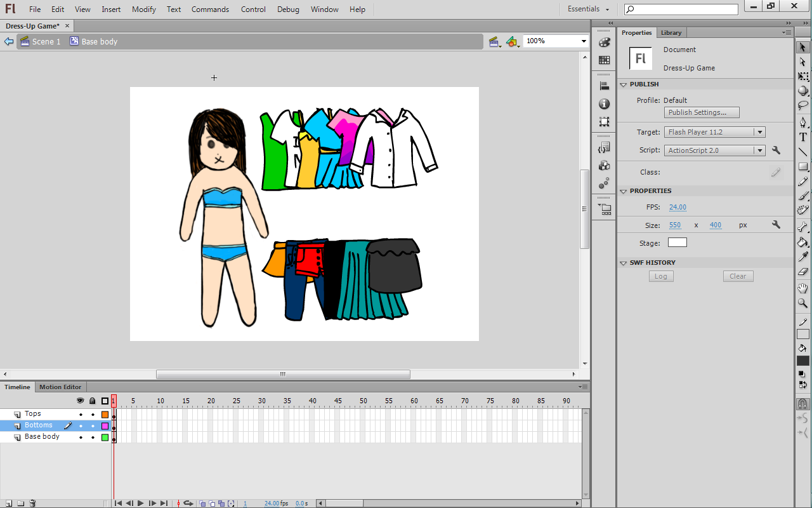Lock or unlock all layers
This screenshot has height=508, width=812.
pyautogui.click(x=93, y=401)
